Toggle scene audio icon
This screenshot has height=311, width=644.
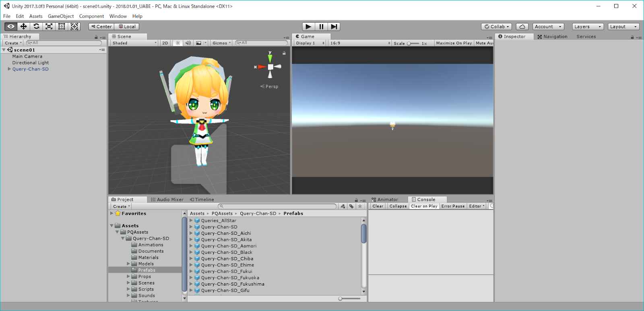[x=188, y=43]
